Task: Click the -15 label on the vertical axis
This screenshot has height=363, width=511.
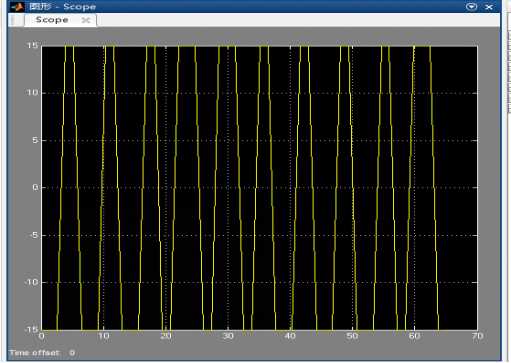Action: (x=31, y=329)
